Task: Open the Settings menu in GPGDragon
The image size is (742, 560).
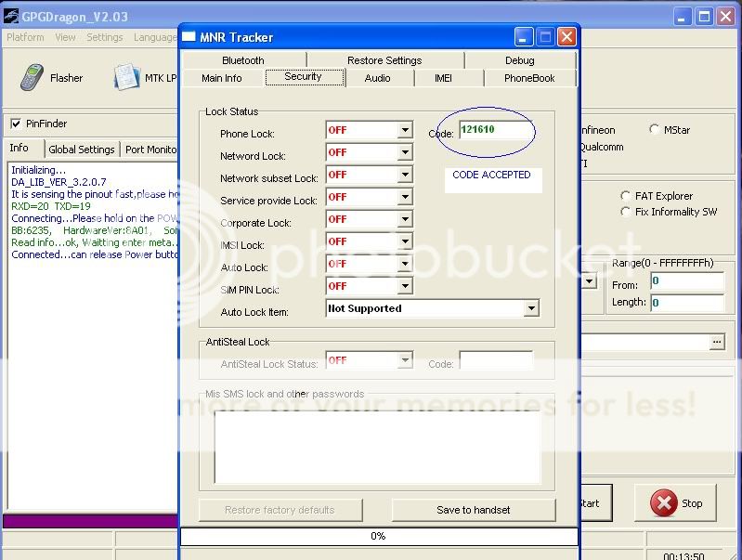Action: tap(105, 37)
